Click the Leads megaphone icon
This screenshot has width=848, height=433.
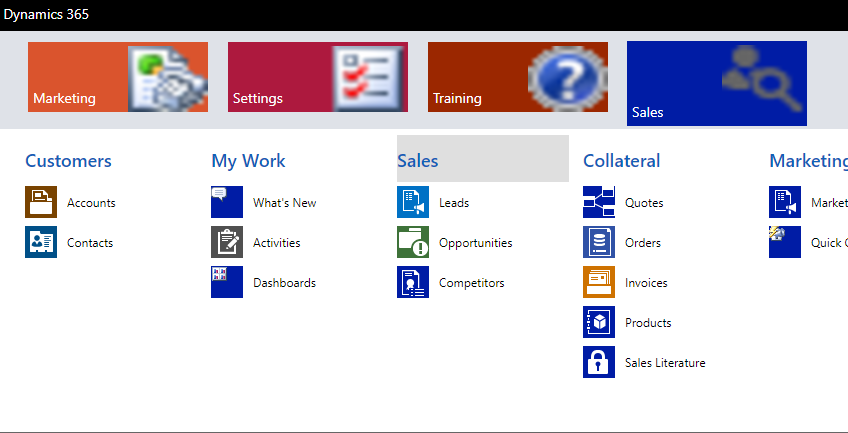[x=413, y=202]
